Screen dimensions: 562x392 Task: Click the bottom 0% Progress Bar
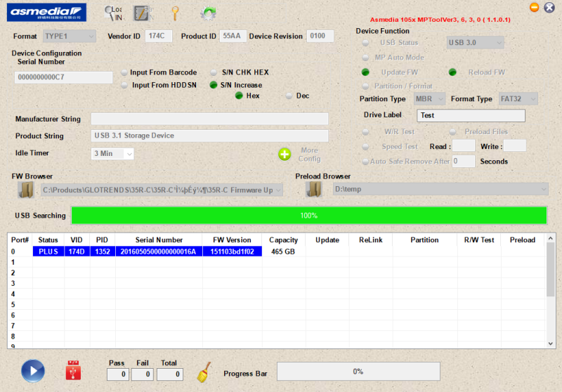pos(358,371)
